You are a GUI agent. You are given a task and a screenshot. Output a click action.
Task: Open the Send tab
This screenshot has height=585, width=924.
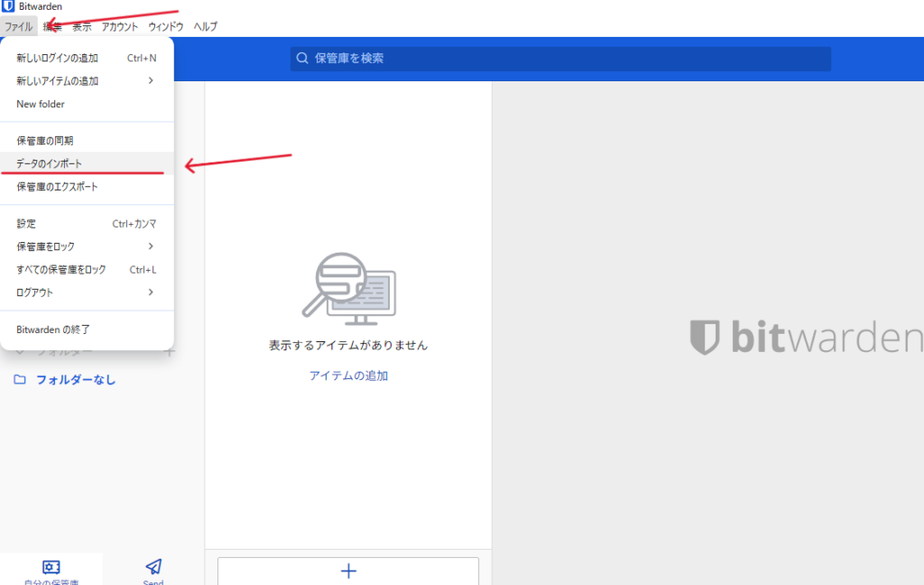153,570
